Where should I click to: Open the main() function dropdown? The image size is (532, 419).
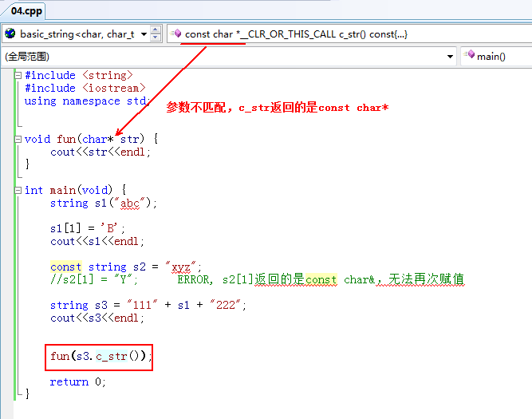tap(497, 56)
